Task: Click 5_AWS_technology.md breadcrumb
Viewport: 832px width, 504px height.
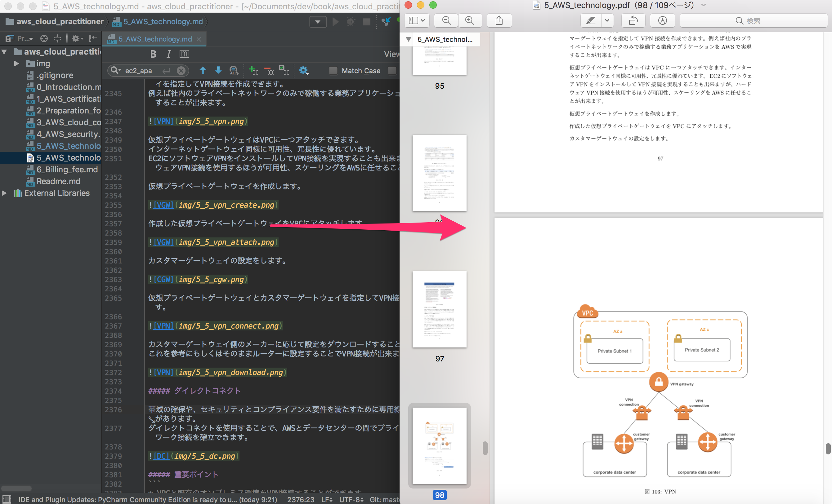Action: (x=158, y=22)
